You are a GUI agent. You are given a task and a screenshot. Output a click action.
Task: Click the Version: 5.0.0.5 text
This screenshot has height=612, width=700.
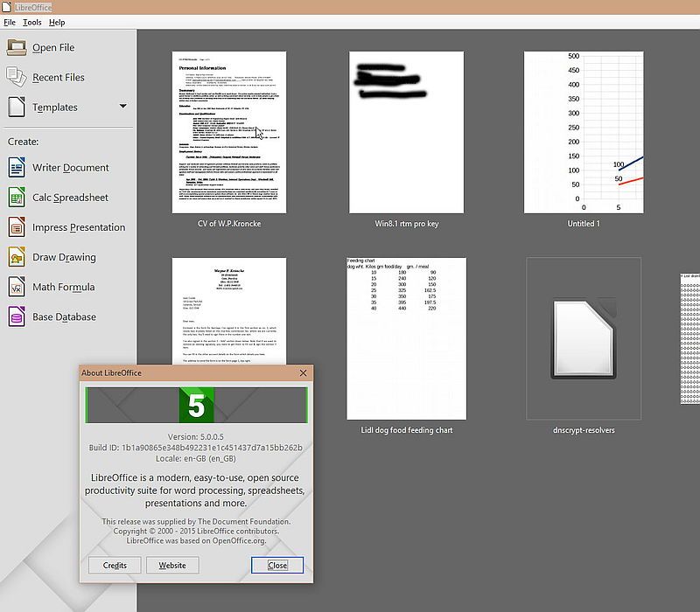point(195,436)
